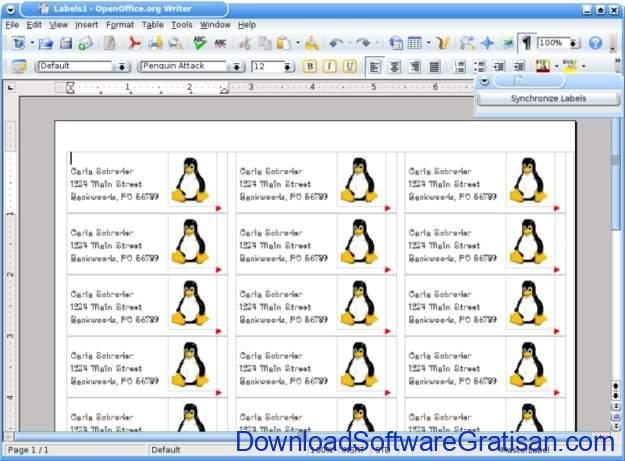
Task: Click the Find & Replace icon
Action: [467, 43]
